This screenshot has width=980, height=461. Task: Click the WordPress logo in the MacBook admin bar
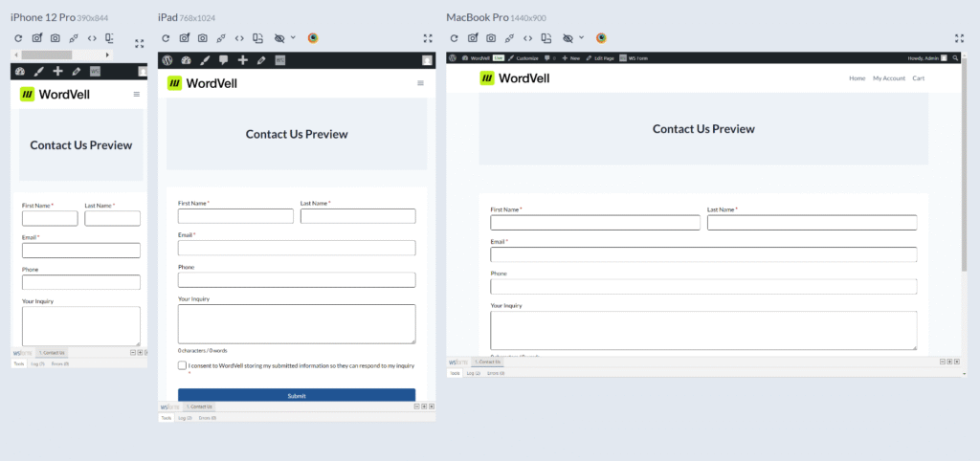point(453,58)
